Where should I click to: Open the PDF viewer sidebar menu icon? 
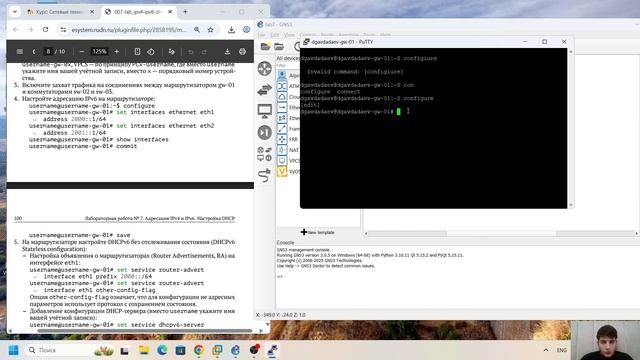[20, 51]
